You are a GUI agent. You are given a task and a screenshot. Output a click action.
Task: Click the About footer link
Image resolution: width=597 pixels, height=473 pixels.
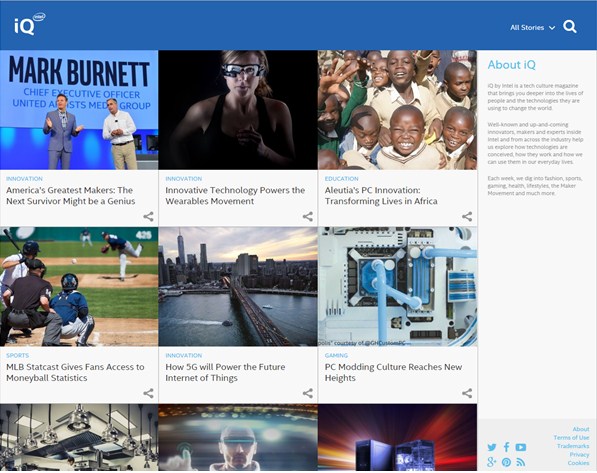581,429
